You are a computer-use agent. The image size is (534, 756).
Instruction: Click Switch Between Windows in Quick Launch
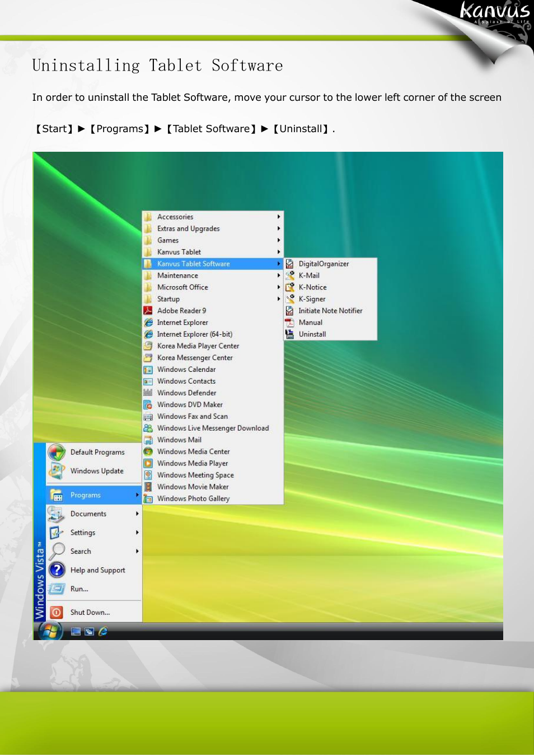[x=90, y=632]
